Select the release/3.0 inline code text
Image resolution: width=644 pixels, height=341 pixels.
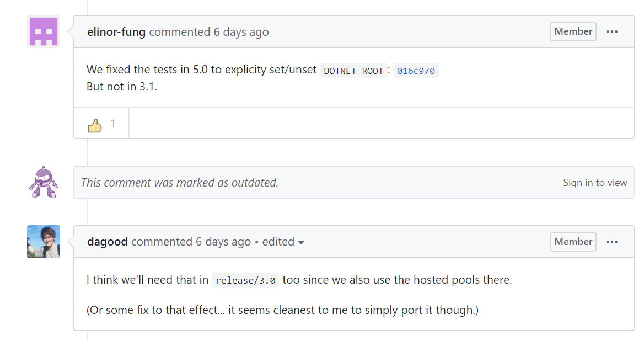coord(245,280)
